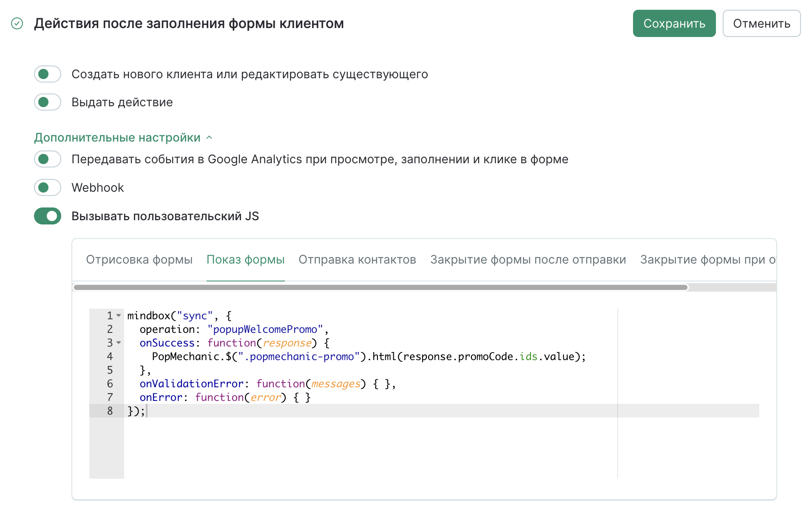Click the Сохранить button
The image size is (812, 511).
click(674, 23)
